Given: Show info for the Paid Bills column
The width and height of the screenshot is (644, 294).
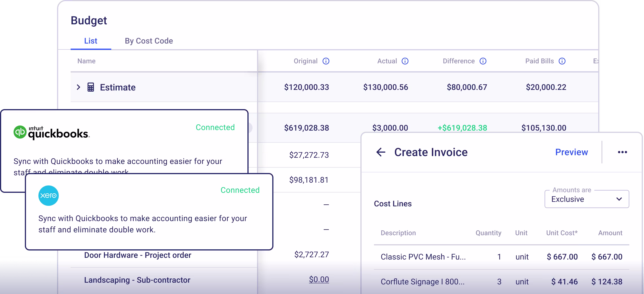Looking at the screenshot, I should (x=562, y=61).
